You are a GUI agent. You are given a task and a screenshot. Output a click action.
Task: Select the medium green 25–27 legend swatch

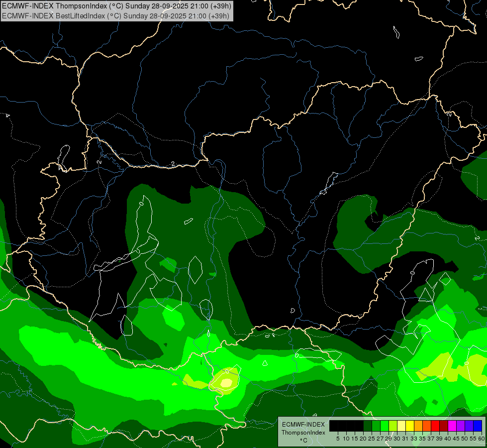(376, 426)
